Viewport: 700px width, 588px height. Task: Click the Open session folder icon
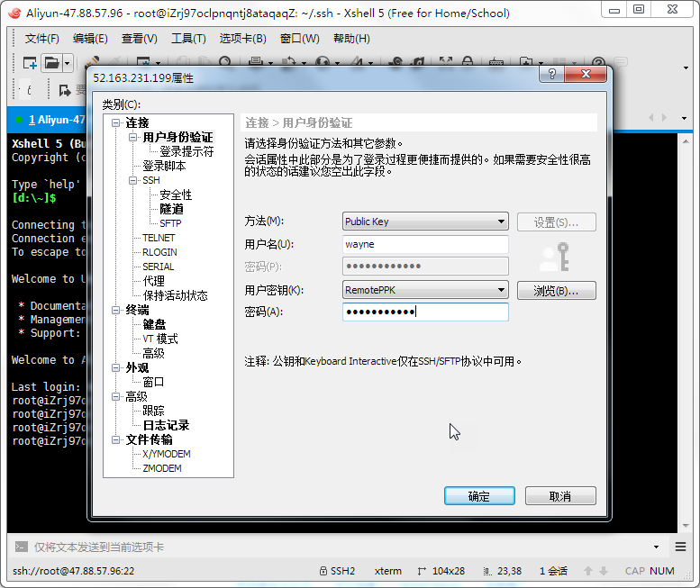pyautogui.click(x=51, y=63)
